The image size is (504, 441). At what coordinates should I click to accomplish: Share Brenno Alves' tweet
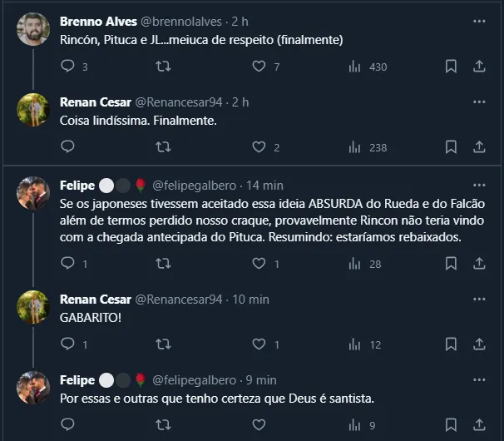(x=479, y=66)
